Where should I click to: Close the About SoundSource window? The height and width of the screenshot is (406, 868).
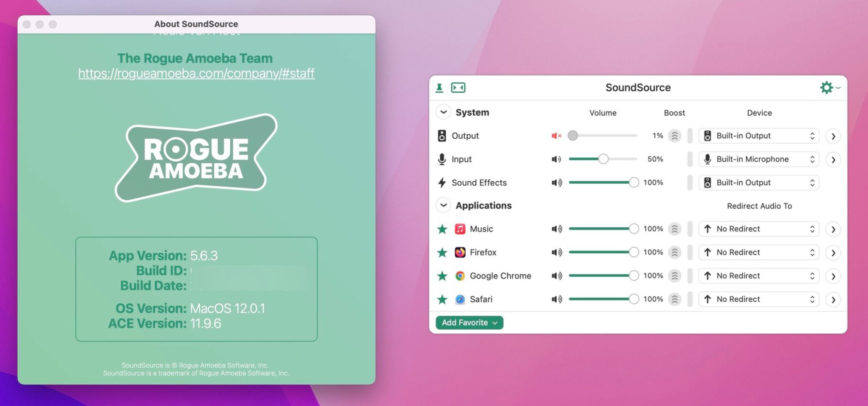tap(27, 24)
